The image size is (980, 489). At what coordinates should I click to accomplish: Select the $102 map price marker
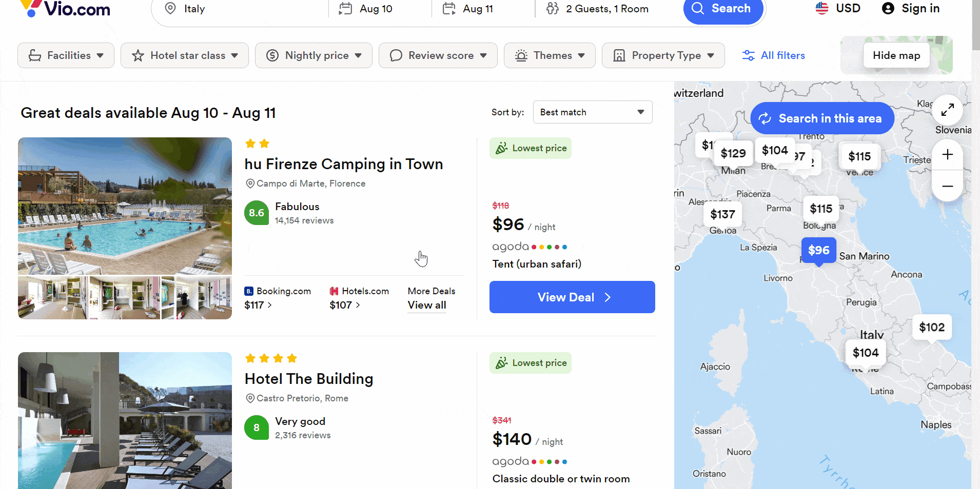point(932,327)
